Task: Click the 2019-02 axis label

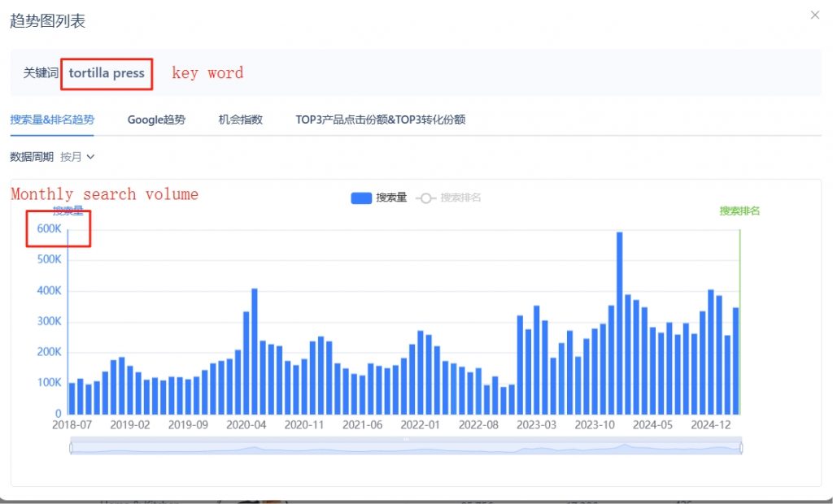Action: point(130,425)
